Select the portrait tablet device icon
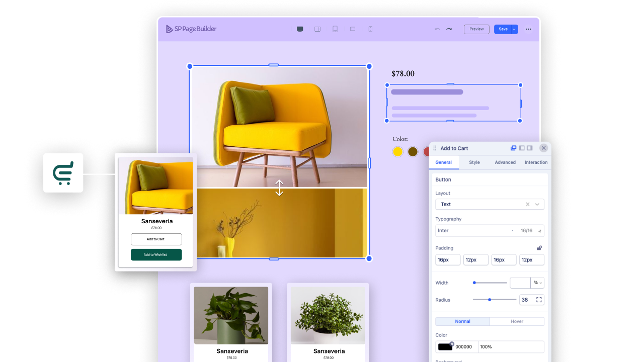Viewport: 644px width, 362px height. tap(335, 29)
